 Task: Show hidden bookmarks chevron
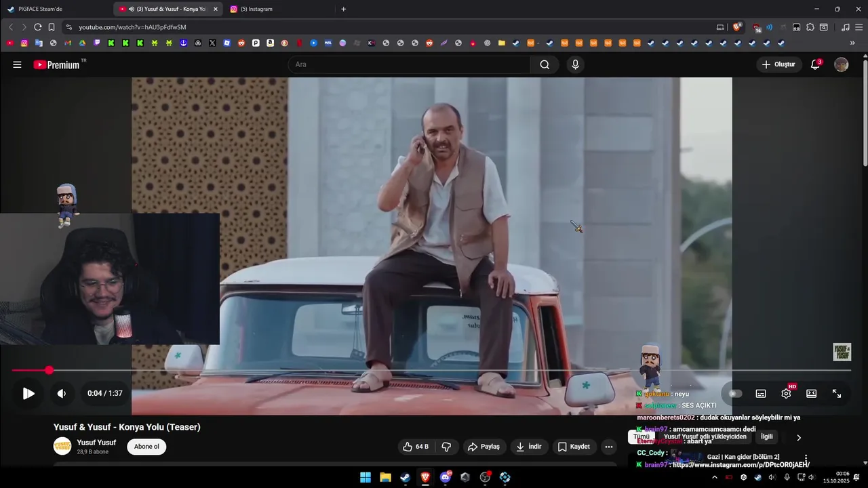[852, 43]
